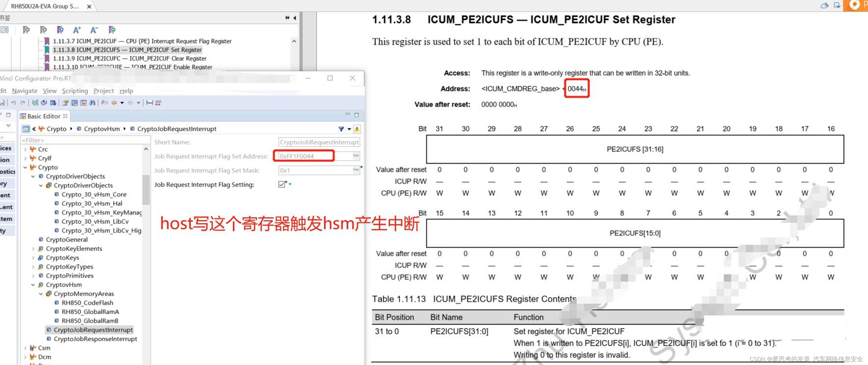
Task: Expand the Csm module node
Action: click(x=25, y=348)
